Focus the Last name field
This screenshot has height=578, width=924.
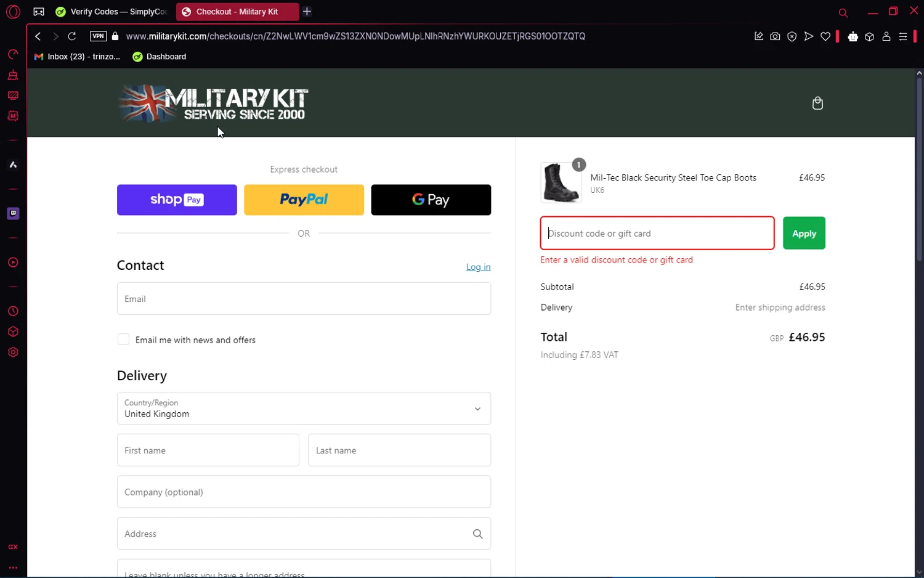click(400, 450)
